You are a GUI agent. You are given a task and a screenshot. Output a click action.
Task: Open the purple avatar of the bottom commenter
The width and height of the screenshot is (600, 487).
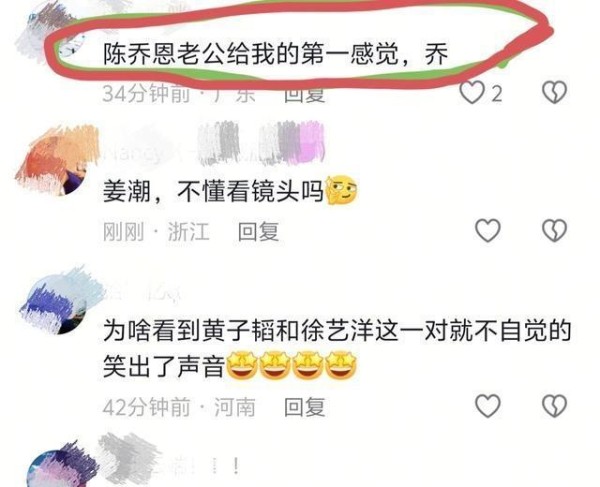pos(61,467)
